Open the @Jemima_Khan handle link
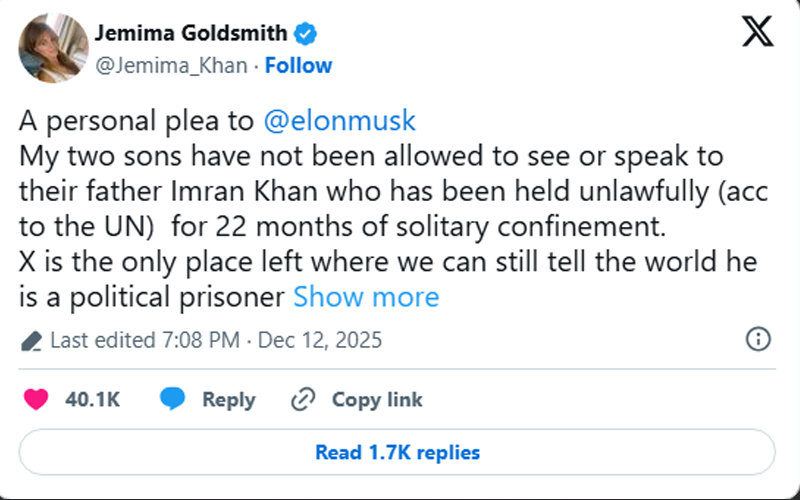This screenshot has width=800, height=500. [169, 66]
